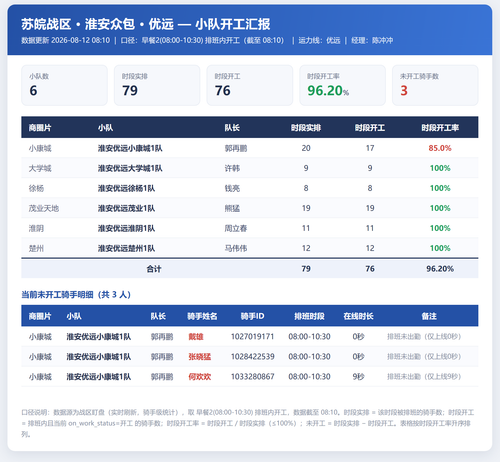Click captain name 许韩
The height and width of the screenshot is (462, 500).
232,168
